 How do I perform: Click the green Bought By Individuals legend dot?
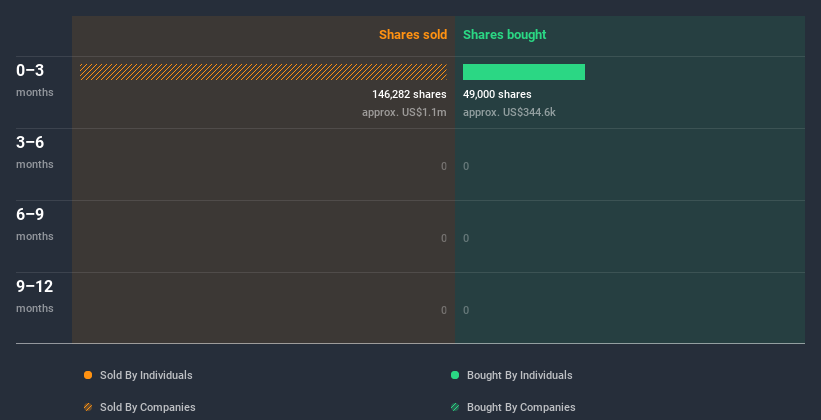455,375
